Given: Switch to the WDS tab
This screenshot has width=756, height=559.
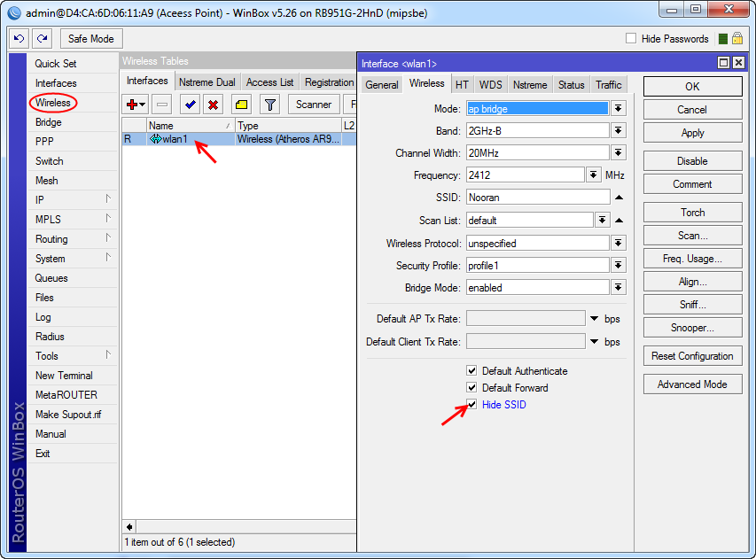Looking at the screenshot, I should pyautogui.click(x=490, y=85).
